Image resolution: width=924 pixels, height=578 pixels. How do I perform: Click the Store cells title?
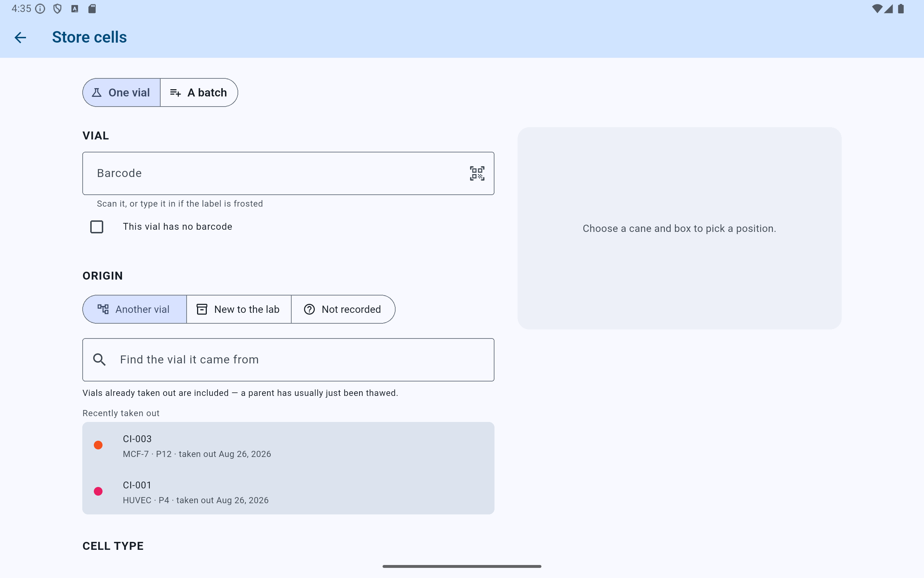(x=90, y=38)
